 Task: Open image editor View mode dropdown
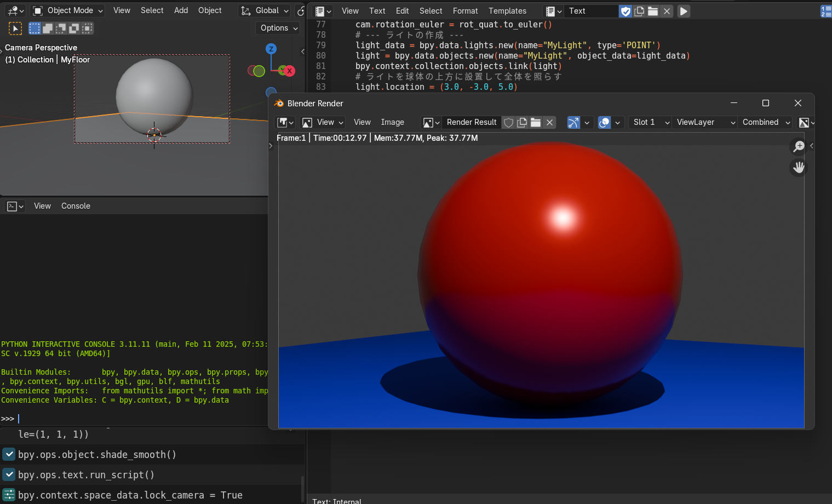click(323, 122)
